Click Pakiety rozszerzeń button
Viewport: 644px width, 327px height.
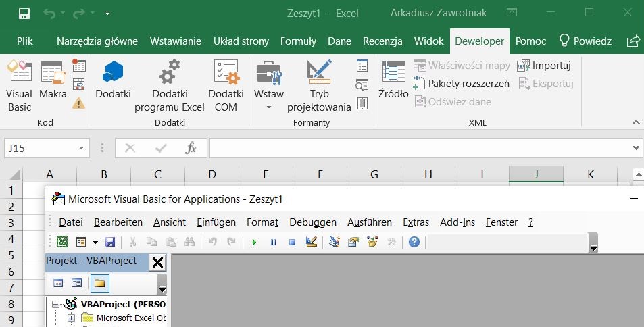(462, 84)
